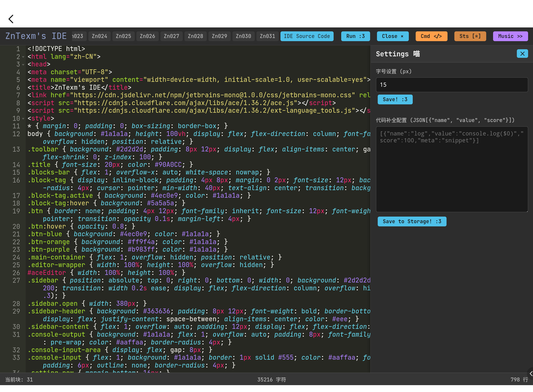Click the 当前块: 31 status text
The width and height of the screenshot is (533, 392).
(19, 380)
